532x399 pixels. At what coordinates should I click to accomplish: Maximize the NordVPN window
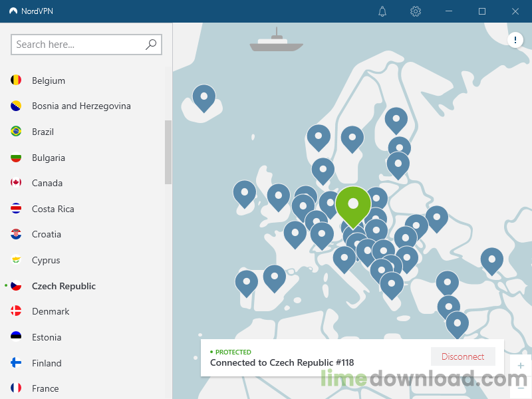(482, 11)
